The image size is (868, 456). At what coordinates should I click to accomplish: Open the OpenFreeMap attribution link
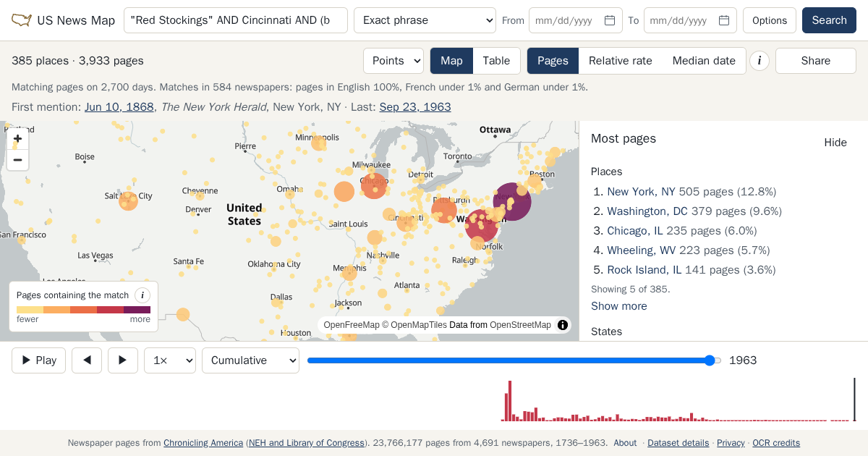(352, 325)
